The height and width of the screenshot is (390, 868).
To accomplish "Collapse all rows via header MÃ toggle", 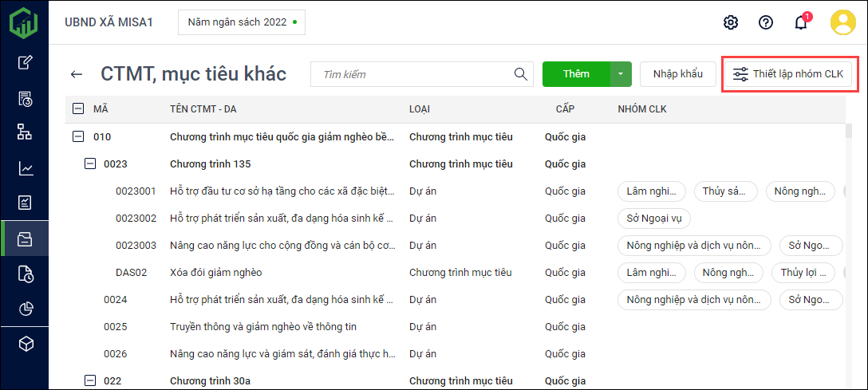I will (x=78, y=109).
